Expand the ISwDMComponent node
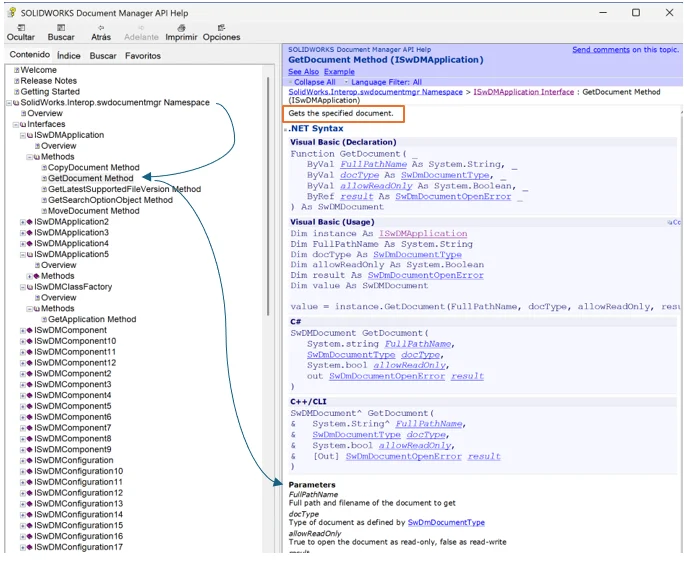684x567 pixels. click(23, 331)
